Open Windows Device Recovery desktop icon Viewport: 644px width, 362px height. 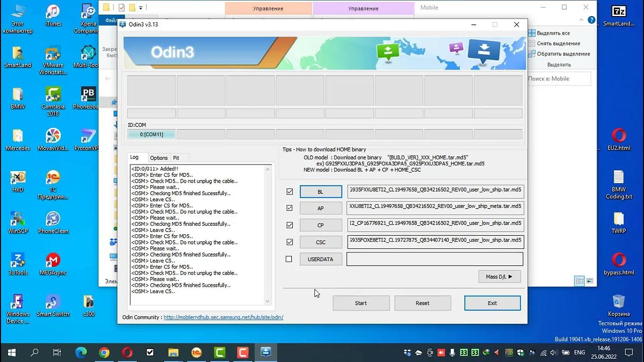click(x=18, y=309)
